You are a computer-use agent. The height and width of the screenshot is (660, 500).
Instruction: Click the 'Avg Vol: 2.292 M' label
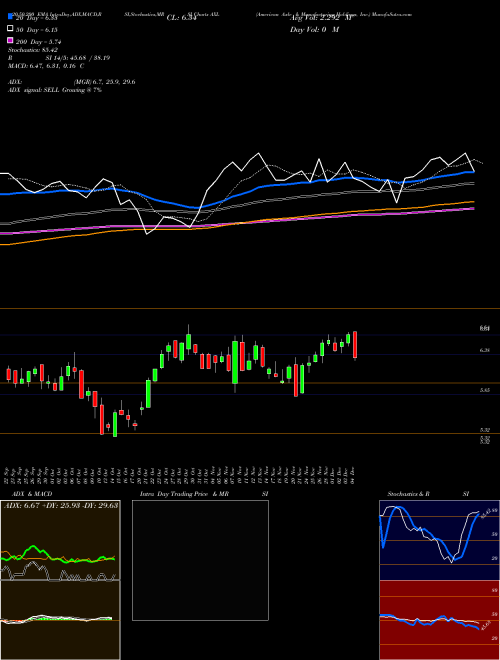click(x=320, y=18)
